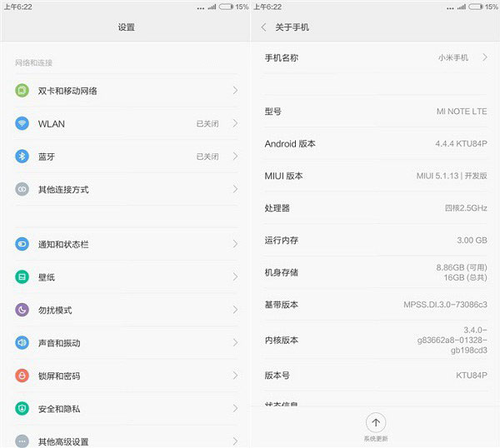Tap the 关于手机 page title
The image size is (500, 448).
(x=292, y=27)
